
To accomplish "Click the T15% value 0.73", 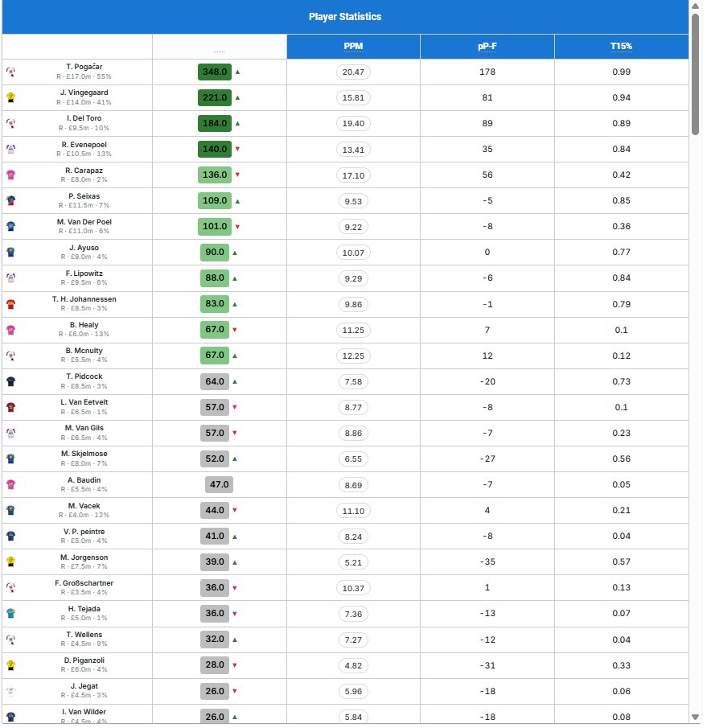I will click(621, 381).
